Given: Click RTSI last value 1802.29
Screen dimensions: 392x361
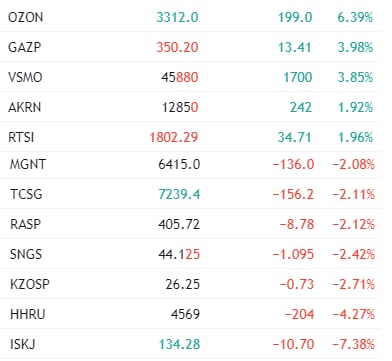Looking at the screenshot, I should (174, 137).
